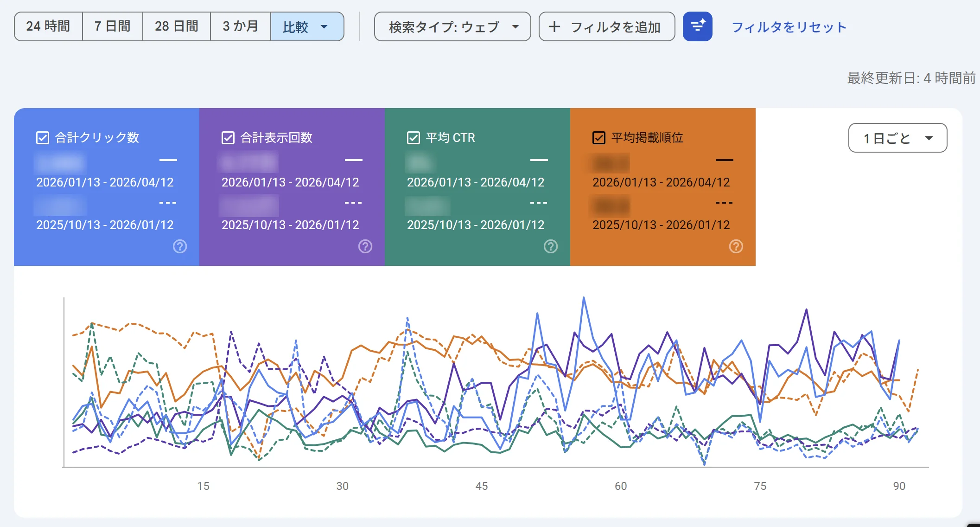The image size is (980, 527).
Task: Open help tooltip on 合計表示回数 card
Action: coord(365,246)
